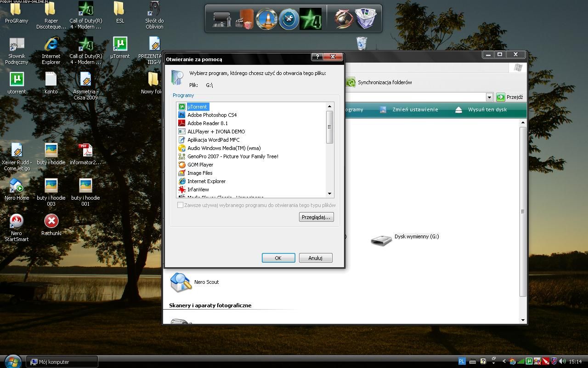Expand hidden tray icons with the arrow
588x368 pixels.
pyautogui.click(x=504, y=362)
